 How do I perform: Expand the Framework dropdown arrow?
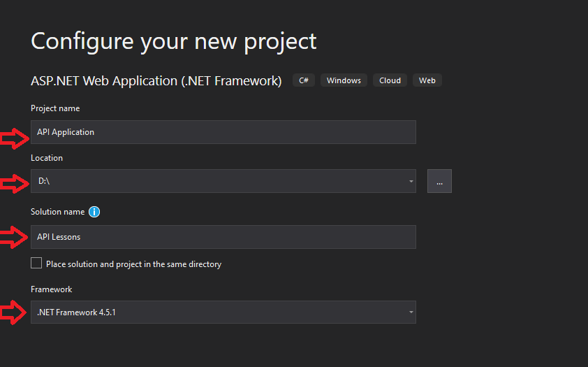(x=411, y=312)
